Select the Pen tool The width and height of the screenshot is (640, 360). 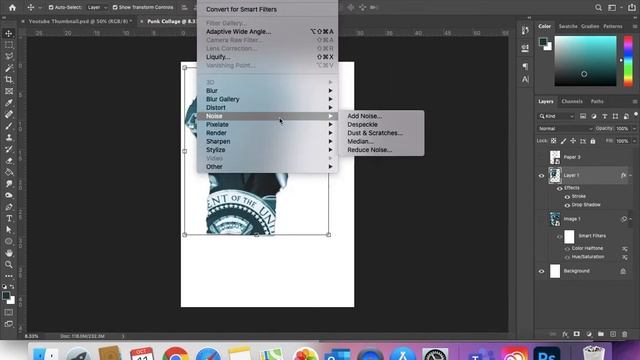click(9, 207)
